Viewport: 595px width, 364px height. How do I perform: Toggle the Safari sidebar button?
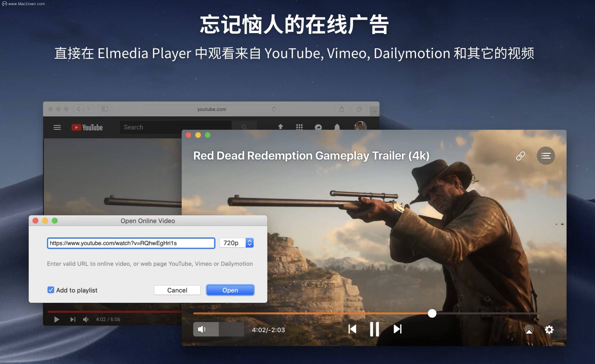tap(105, 109)
